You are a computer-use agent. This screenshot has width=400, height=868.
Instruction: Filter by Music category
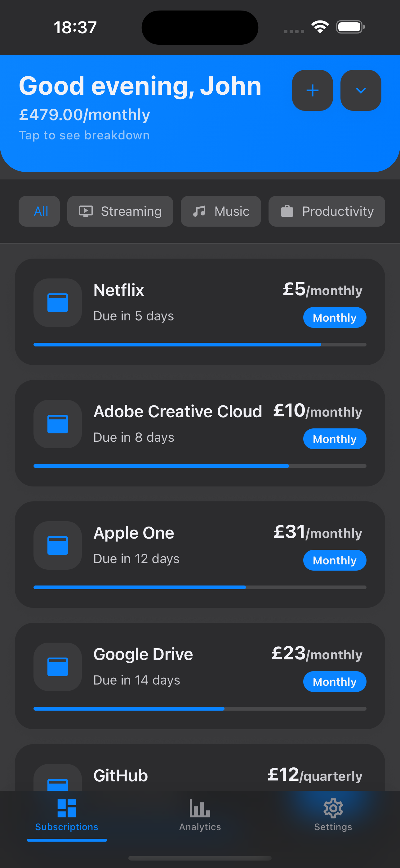(220, 211)
